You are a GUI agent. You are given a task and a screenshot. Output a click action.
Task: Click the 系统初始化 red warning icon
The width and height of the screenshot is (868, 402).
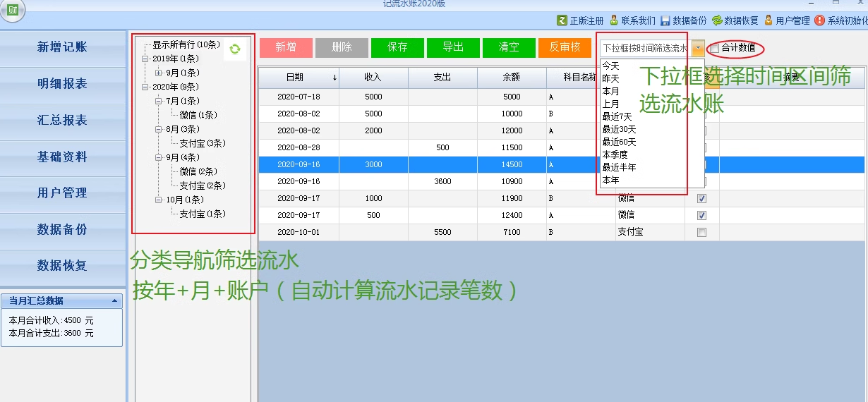point(819,20)
